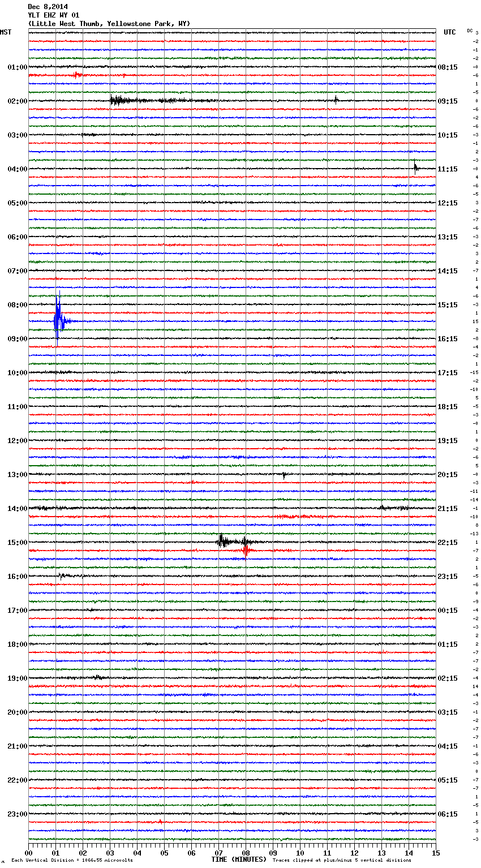
Task: Click the '20:15' UTC row label
Action: [x=448, y=475]
